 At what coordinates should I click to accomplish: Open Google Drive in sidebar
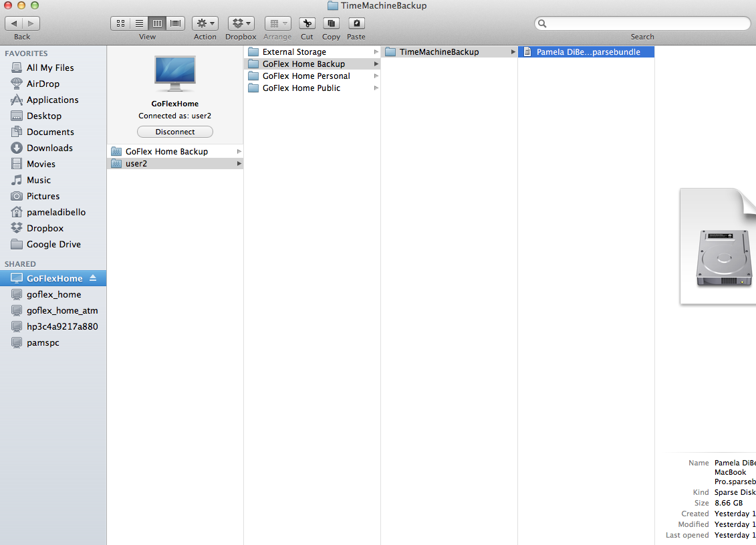53,244
